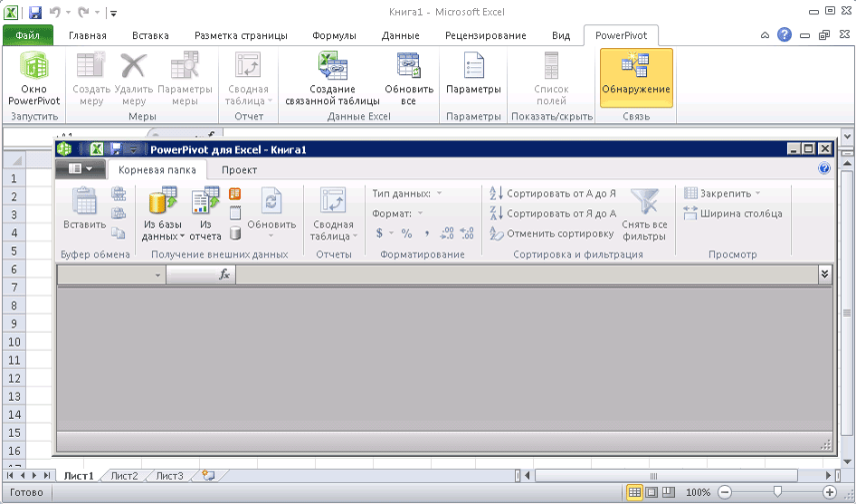The height and width of the screenshot is (504, 856).
Task: Select Normal view button in status bar
Action: (x=635, y=492)
